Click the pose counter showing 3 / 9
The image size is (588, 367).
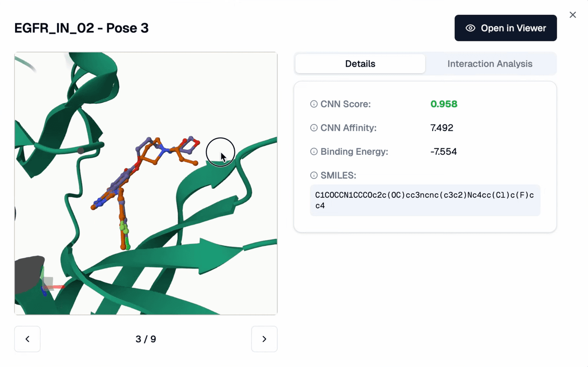pyautogui.click(x=146, y=339)
